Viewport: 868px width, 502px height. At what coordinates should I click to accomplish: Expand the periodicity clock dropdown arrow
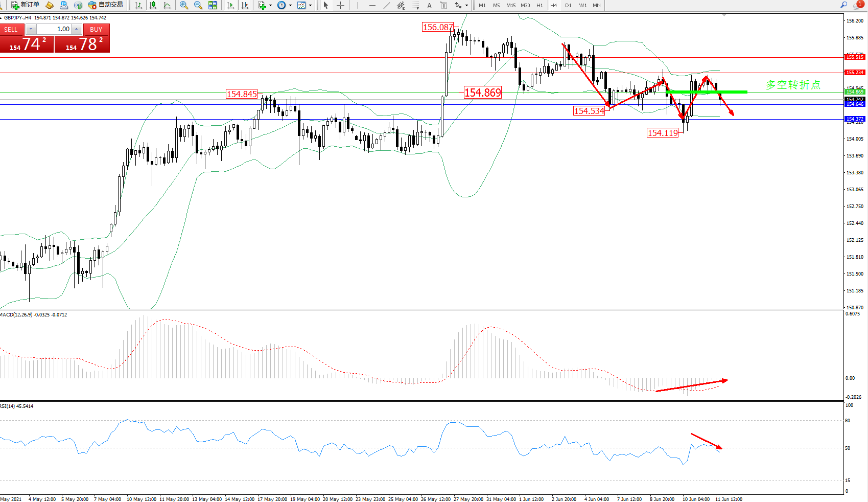tap(290, 6)
